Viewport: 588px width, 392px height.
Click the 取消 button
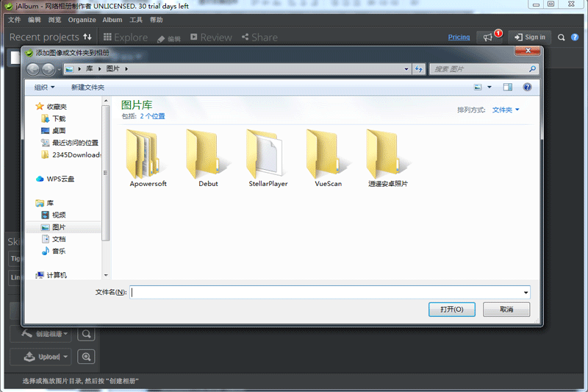tap(506, 310)
